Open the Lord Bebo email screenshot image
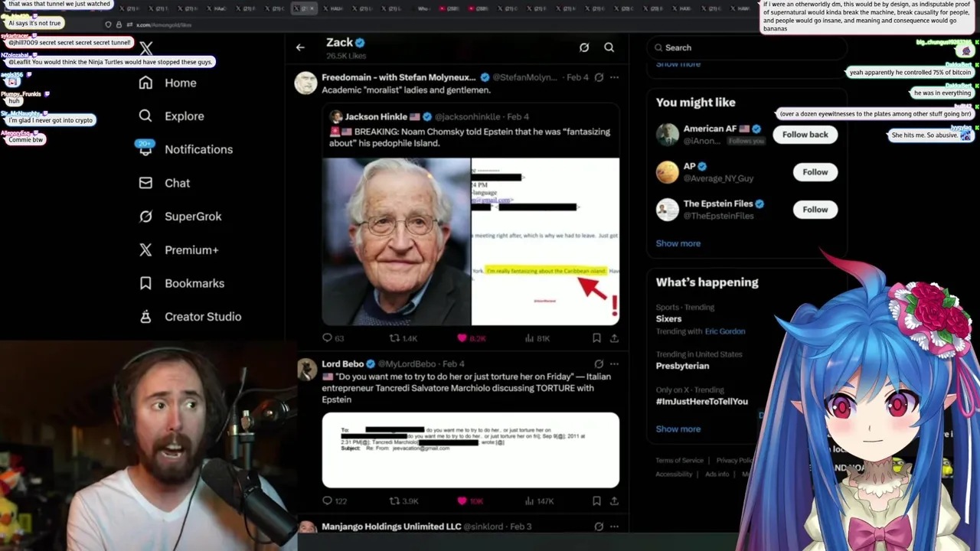980x551 pixels. [x=471, y=450]
